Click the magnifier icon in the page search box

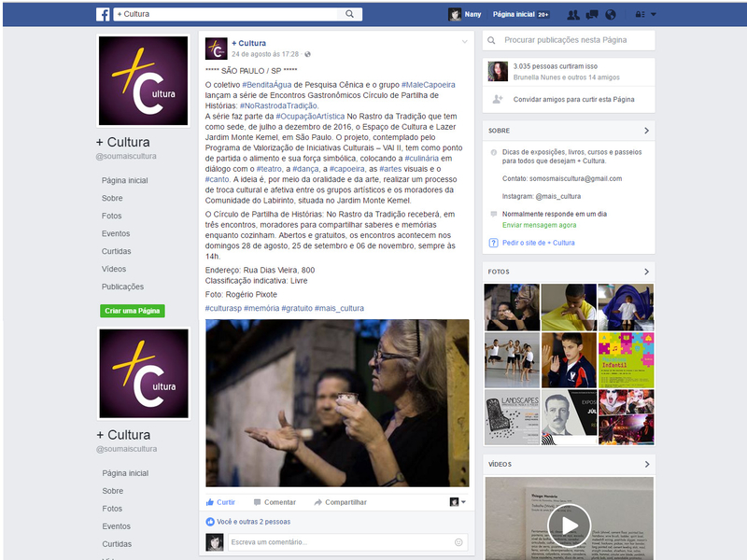(x=492, y=40)
